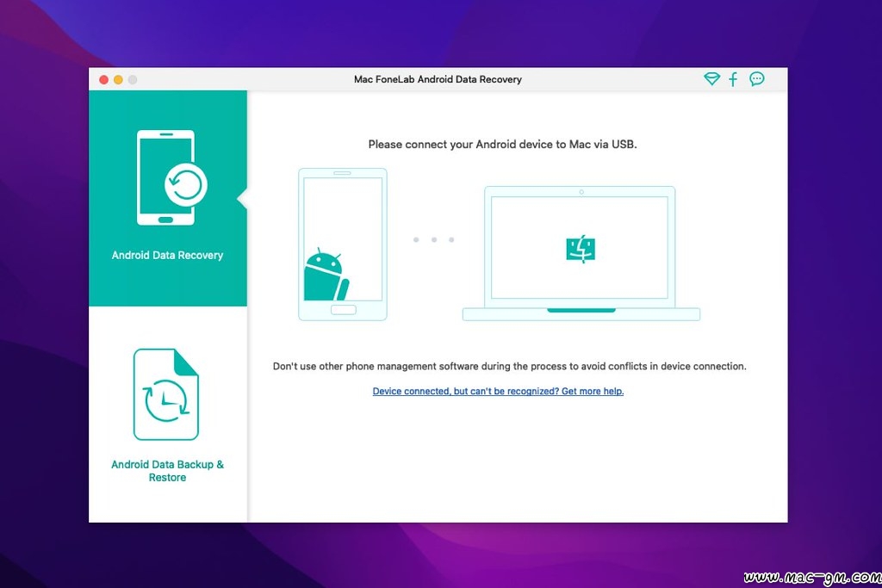Click the Mac laptop illustration with Finder logo
882x588 pixels.
(581, 253)
